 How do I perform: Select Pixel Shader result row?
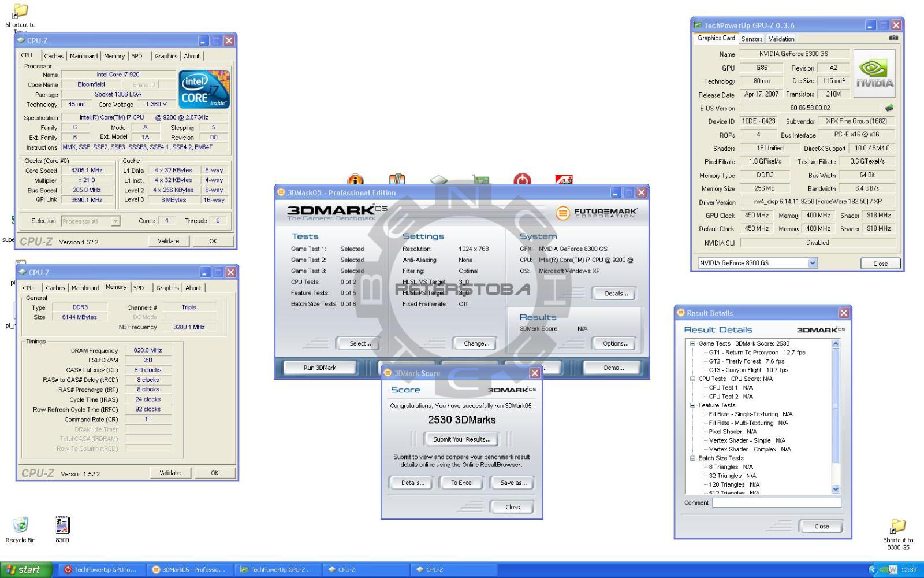(x=732, y=432)
